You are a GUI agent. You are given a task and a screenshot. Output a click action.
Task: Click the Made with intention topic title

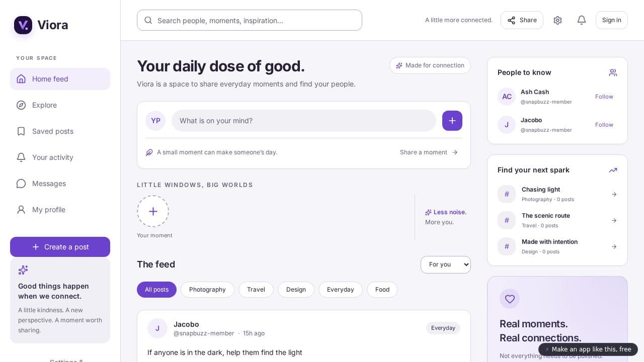[x=549, y=242]
